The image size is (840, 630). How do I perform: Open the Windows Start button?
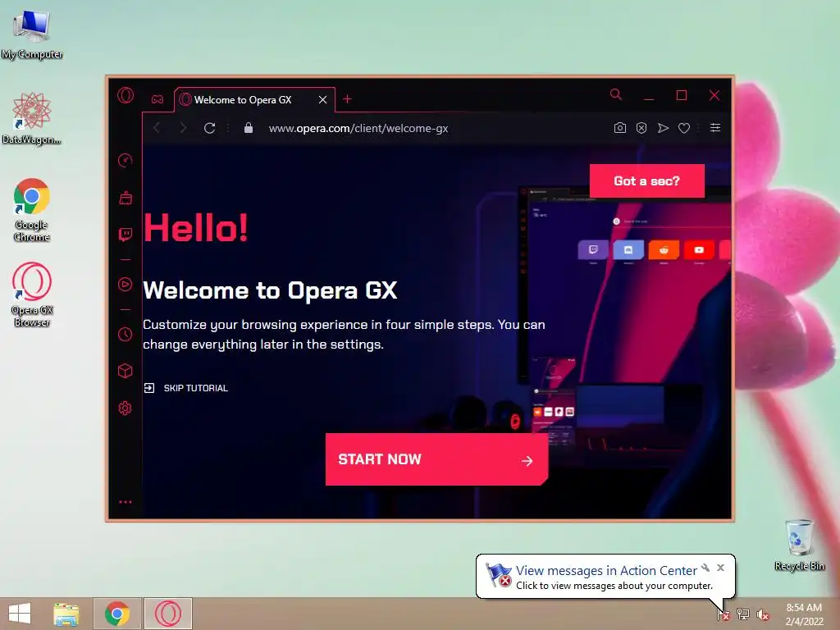[20, 614]
